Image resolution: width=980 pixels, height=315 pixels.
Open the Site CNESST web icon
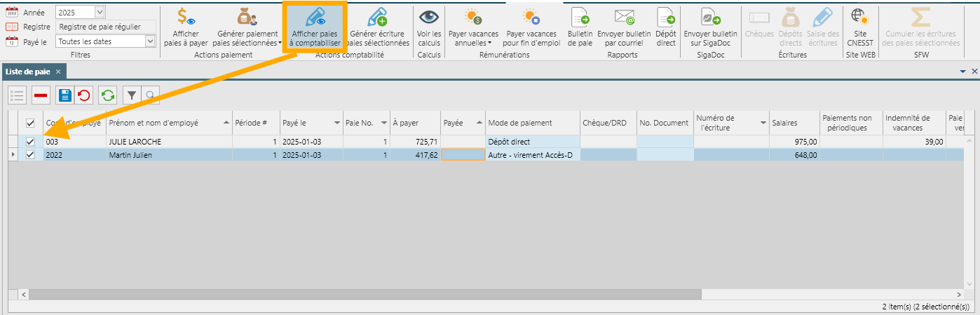point(860,16)
